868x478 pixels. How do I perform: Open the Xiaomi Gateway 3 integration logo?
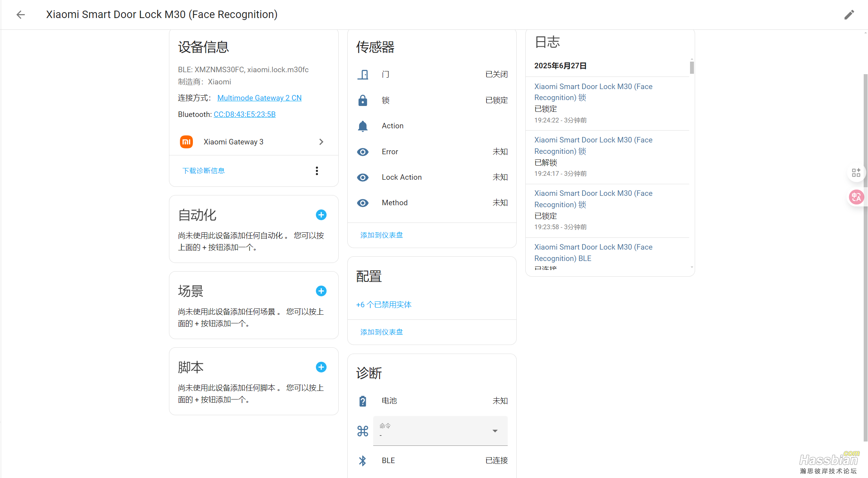186,142
